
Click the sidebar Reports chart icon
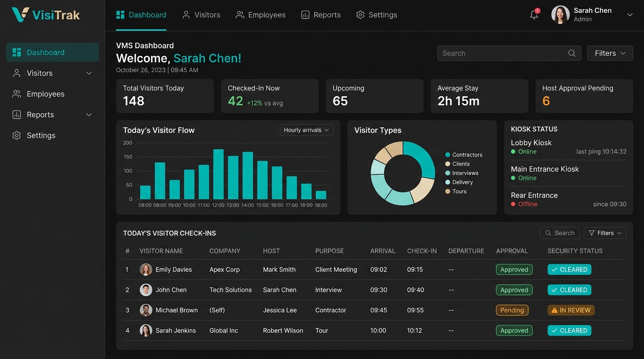[x=17, y=115]
